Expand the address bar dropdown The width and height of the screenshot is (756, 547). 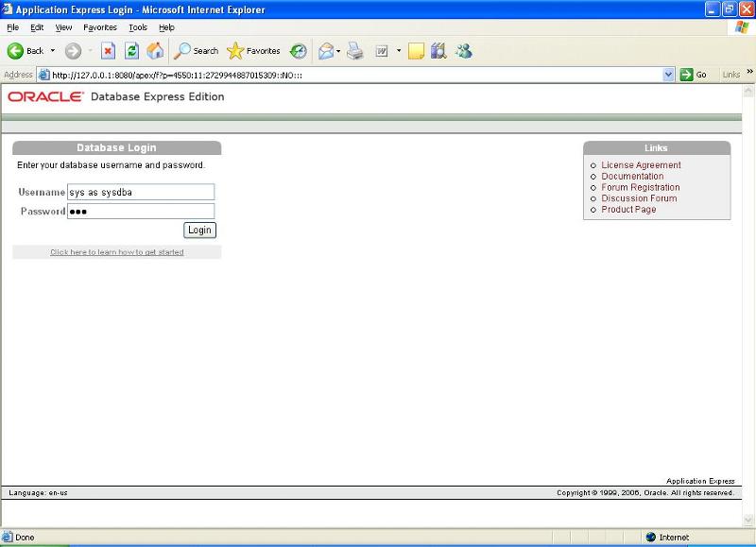668,75
